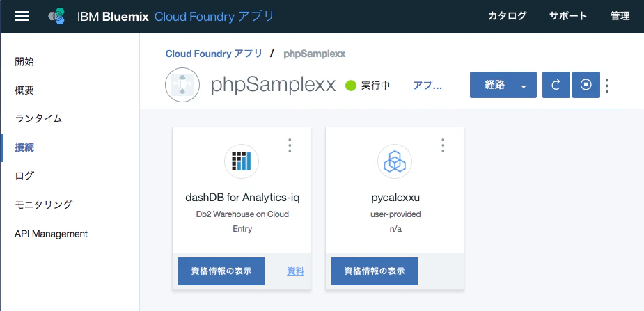Click the phpSamplexx app avatar icon
This screenshot has height=311, width=644.
click(x=182, y=85)
